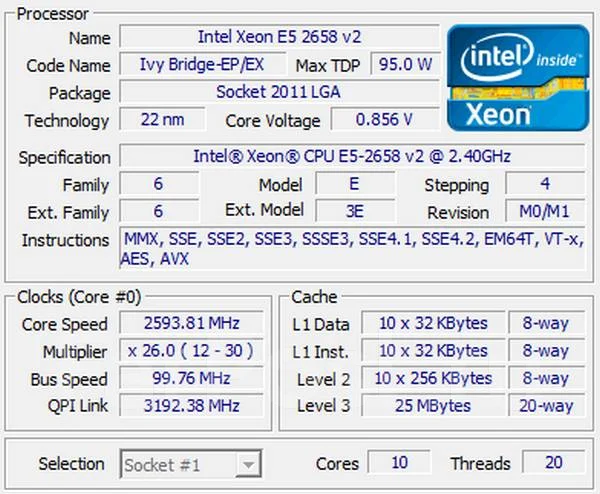
Task: Click the Instructions list MMX, SSE
Action: click(352, 249)
